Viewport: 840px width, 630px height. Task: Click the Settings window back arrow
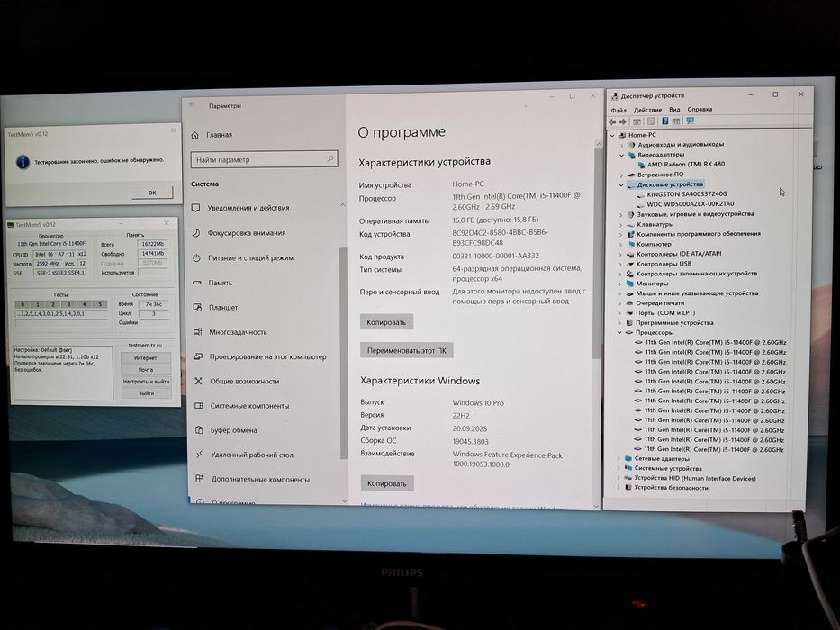[x=192, y=105]
